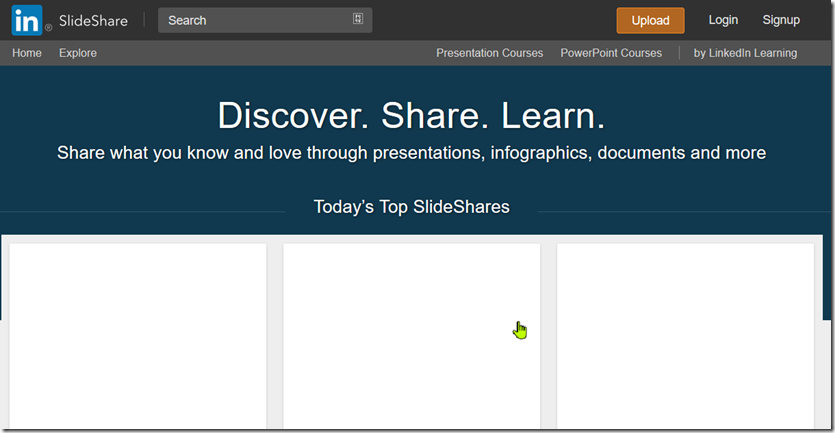Click the Discover. Share. Learn. headline
Image resolution: width=835 pixels, height=433 pixels.
point(411,115)
